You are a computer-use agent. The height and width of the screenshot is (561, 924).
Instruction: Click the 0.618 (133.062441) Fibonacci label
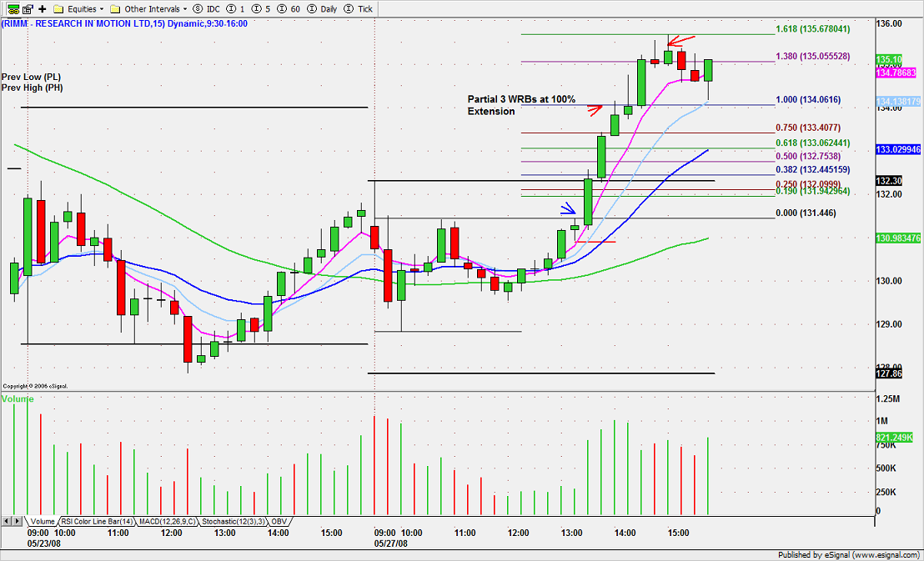812,143
